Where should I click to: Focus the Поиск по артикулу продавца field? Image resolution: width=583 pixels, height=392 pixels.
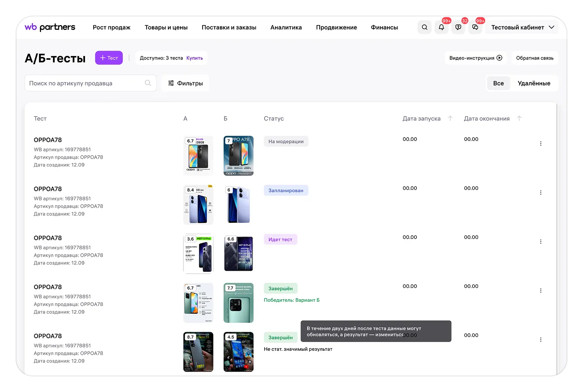click(x=90, y=83)
